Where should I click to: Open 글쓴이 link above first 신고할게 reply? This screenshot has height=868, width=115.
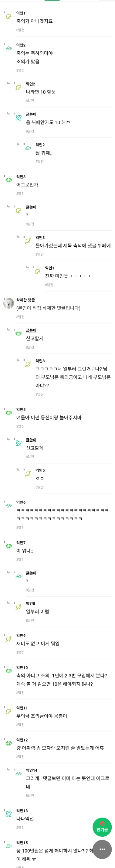[31, 330]
